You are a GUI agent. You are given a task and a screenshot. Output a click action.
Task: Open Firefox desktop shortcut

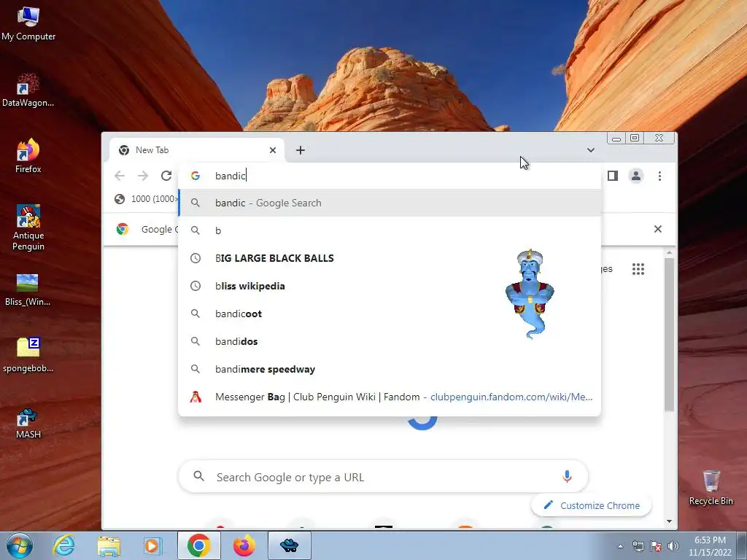click(28, 157)
